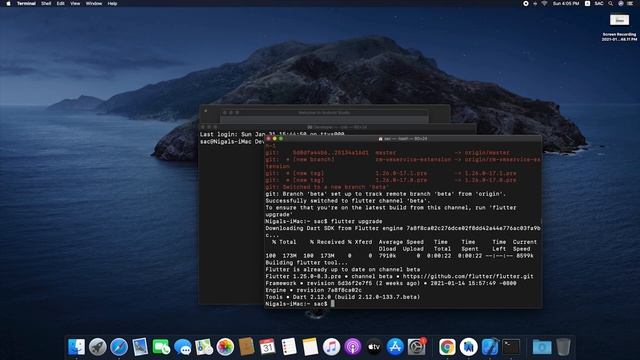Screen dimensions: 640x360
Task: Open the Apple menu
Action: coord(8,3)
